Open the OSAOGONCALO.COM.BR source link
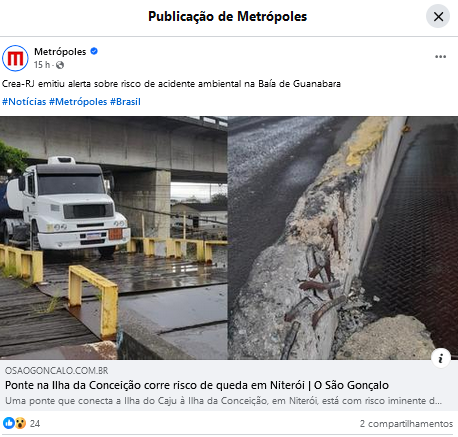 (56, 371)
